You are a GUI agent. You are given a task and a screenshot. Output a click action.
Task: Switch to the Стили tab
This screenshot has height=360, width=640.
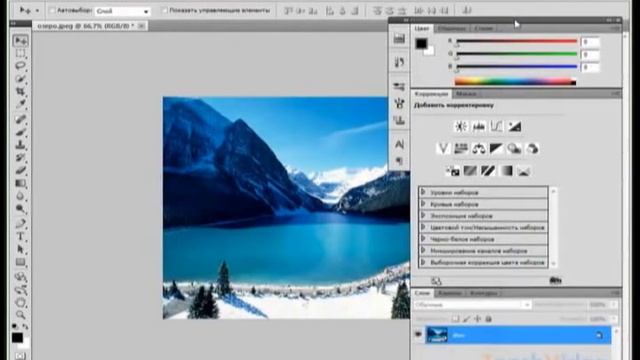pos(484,28)
